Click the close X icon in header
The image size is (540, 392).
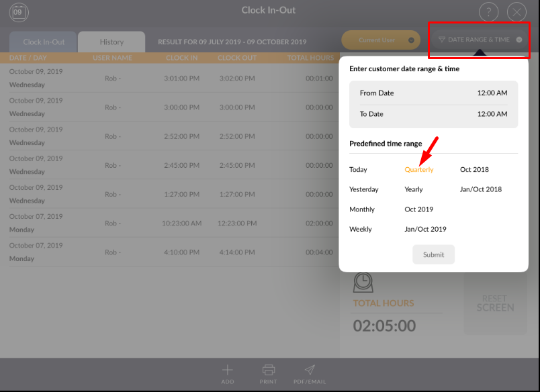[516, 12]
